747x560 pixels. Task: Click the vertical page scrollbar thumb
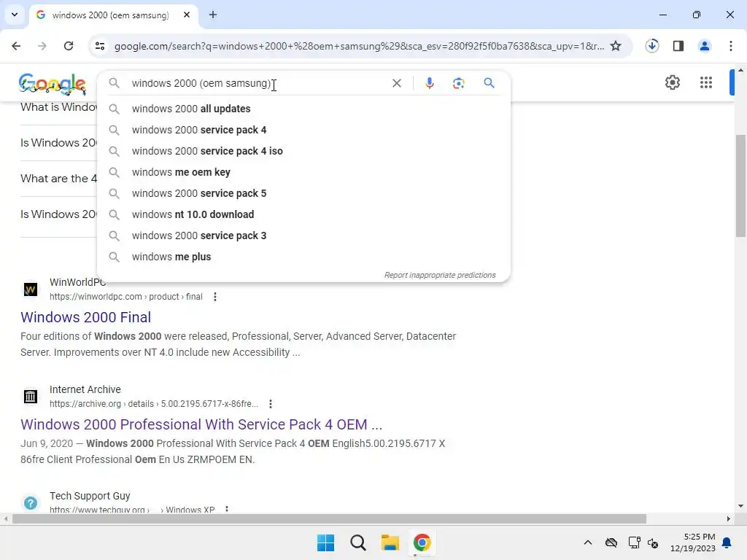740,185
